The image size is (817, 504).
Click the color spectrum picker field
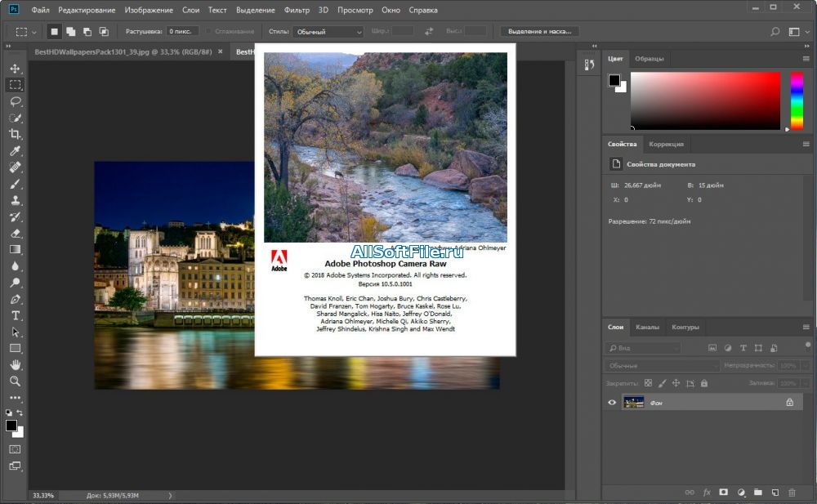705,100
